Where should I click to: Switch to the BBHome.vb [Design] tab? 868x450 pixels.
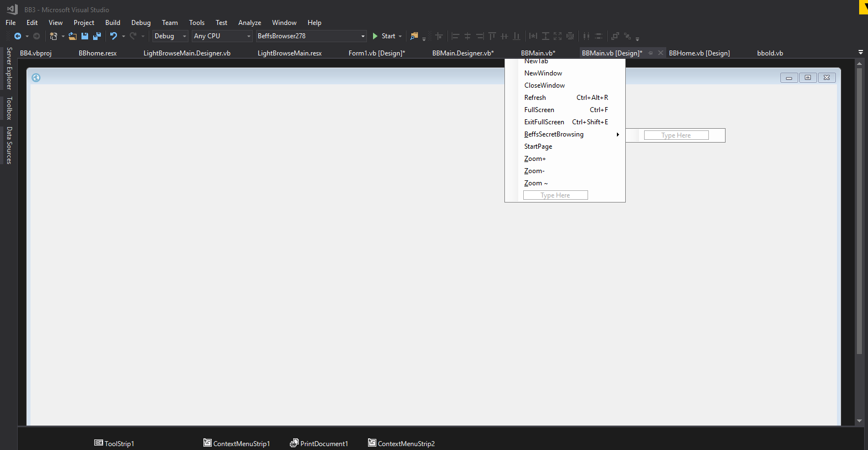coord(699,53)
